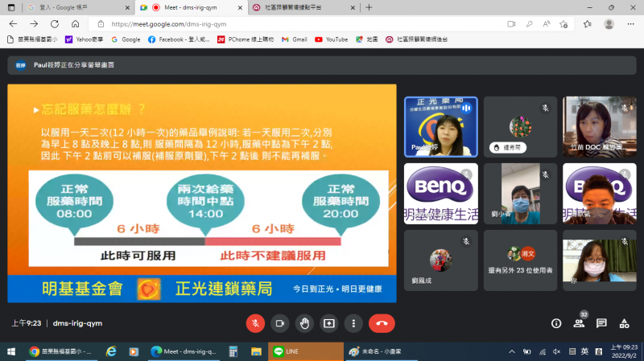Open the Paint window in taskbar

click(x=381, y=351)
